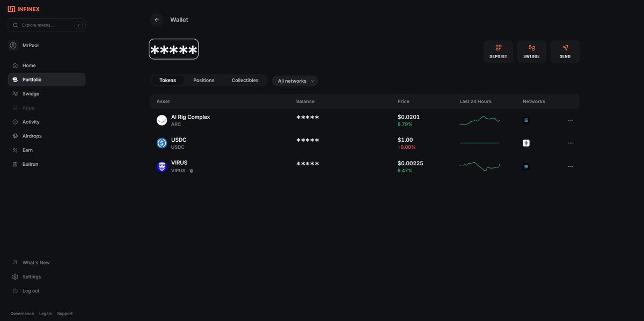
Task: Click the Send button
Action: [565, 52]
